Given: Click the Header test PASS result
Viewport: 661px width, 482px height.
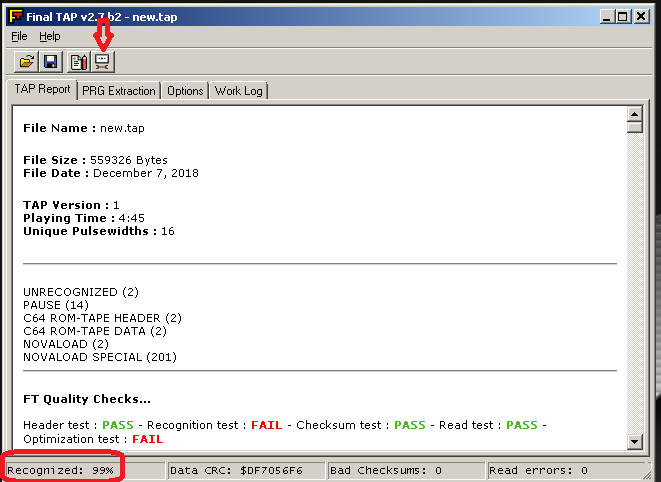Looking at the screenshot, I should [x=118, y=425].
